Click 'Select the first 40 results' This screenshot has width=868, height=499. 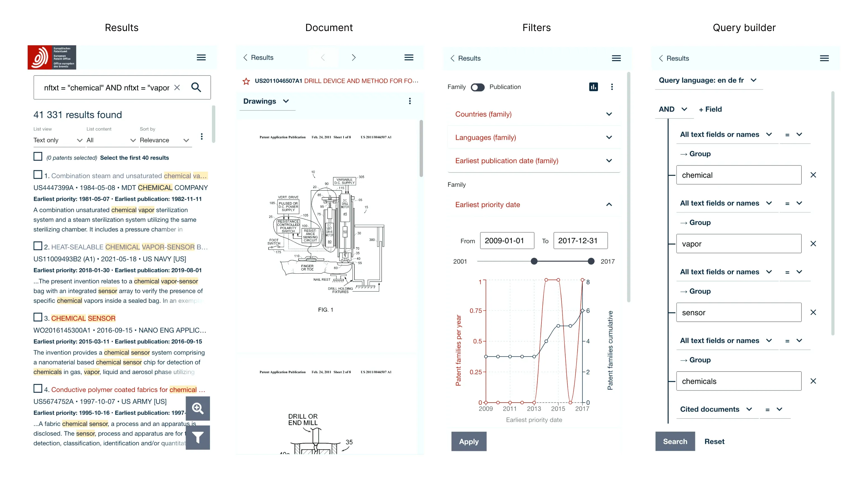pyautogui.click(x=134, y=158)
